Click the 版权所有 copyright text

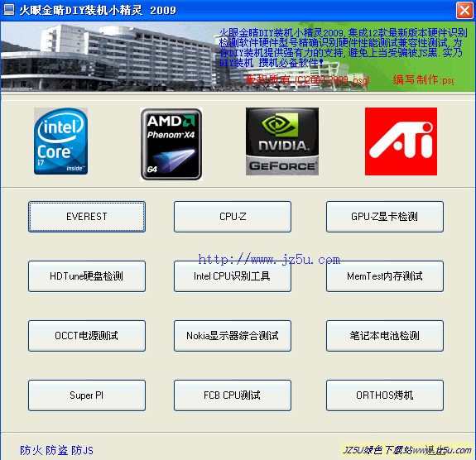(x=307, y=79)
